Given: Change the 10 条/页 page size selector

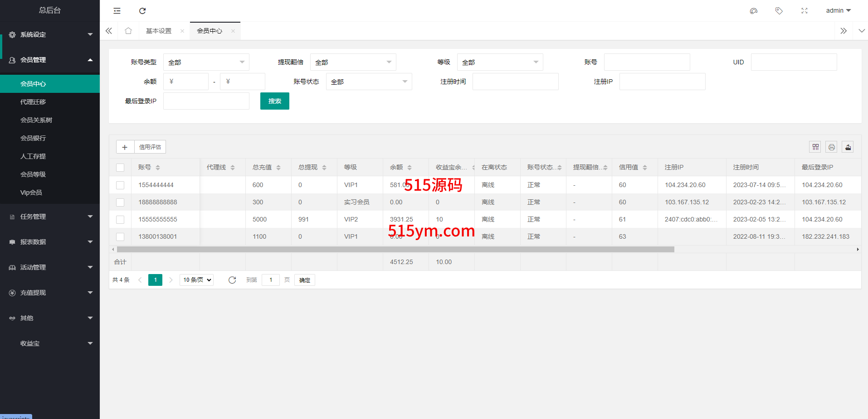Looking at the screenshot, I should (197, 280).
